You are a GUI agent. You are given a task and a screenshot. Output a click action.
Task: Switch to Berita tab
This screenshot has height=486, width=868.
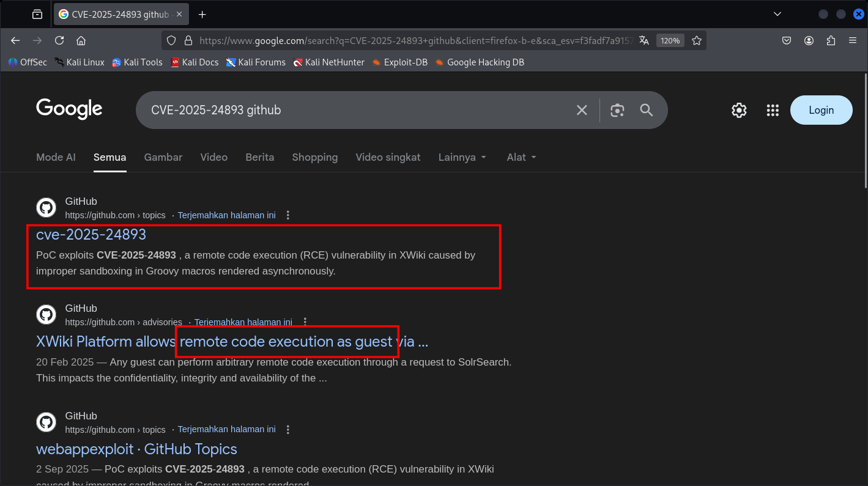[260, 157]
